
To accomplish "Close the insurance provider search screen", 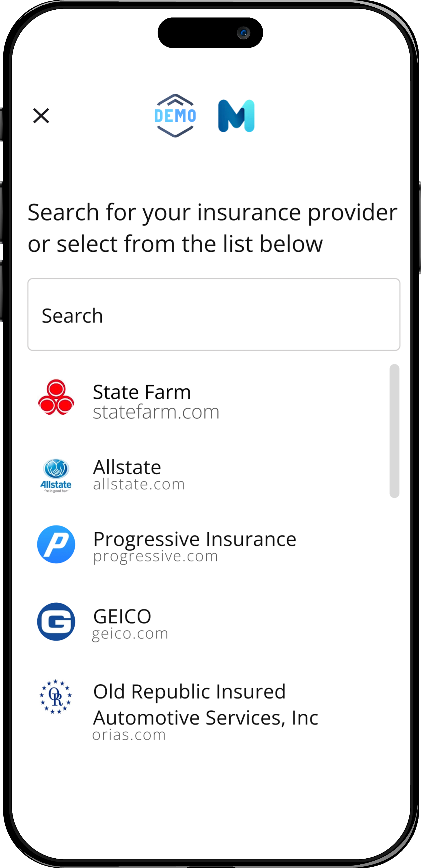I will pos(41,116).
